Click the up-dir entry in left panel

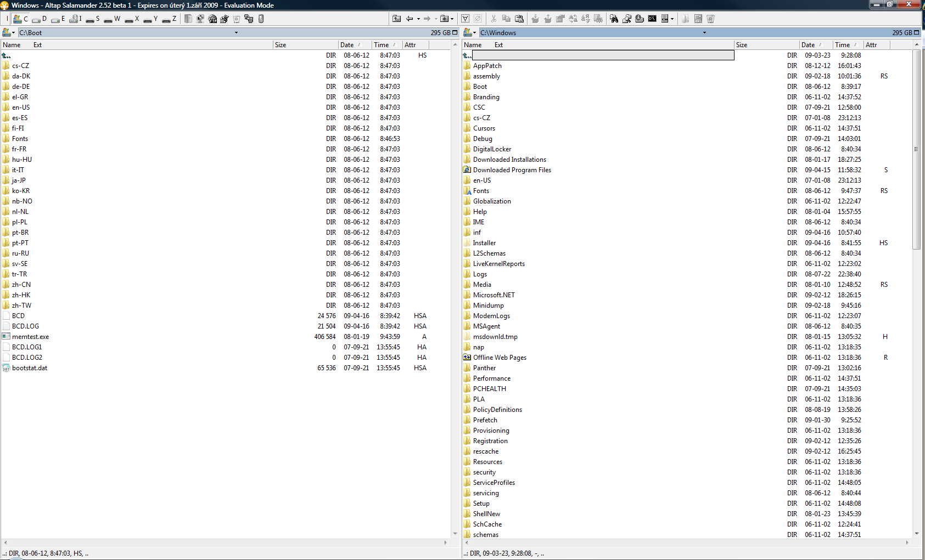[7, 55]
